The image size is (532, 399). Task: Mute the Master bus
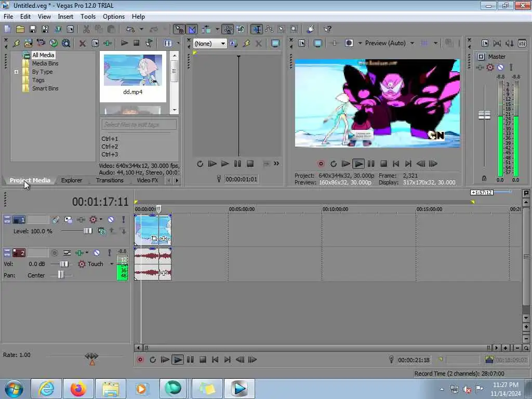500,68
